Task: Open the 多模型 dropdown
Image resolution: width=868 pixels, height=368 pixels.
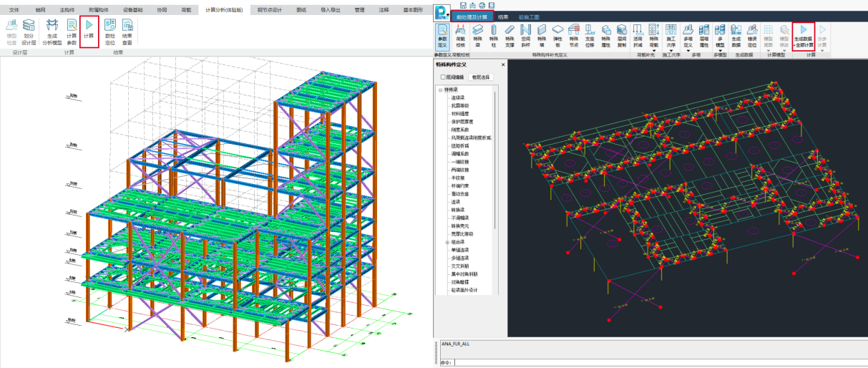Action: 720,50
